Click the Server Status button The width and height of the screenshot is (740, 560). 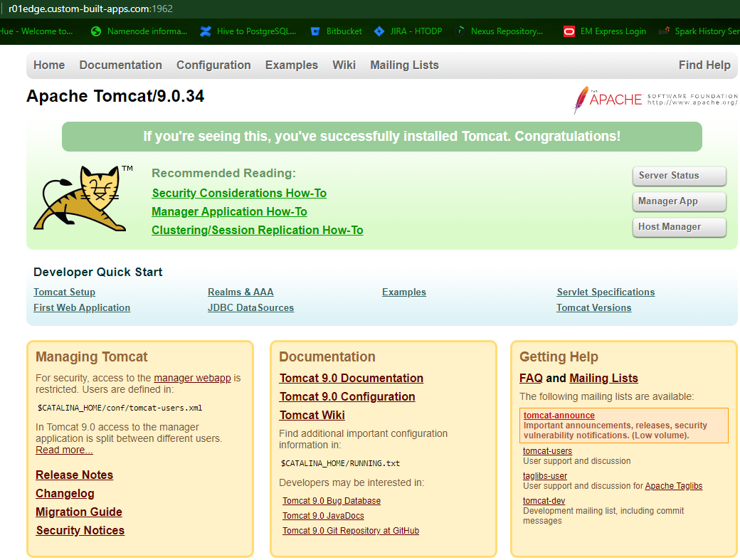click(679, 176)
